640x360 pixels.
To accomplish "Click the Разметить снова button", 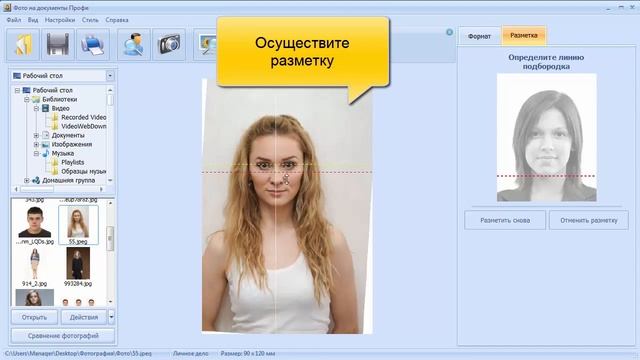I will [505, 220].
